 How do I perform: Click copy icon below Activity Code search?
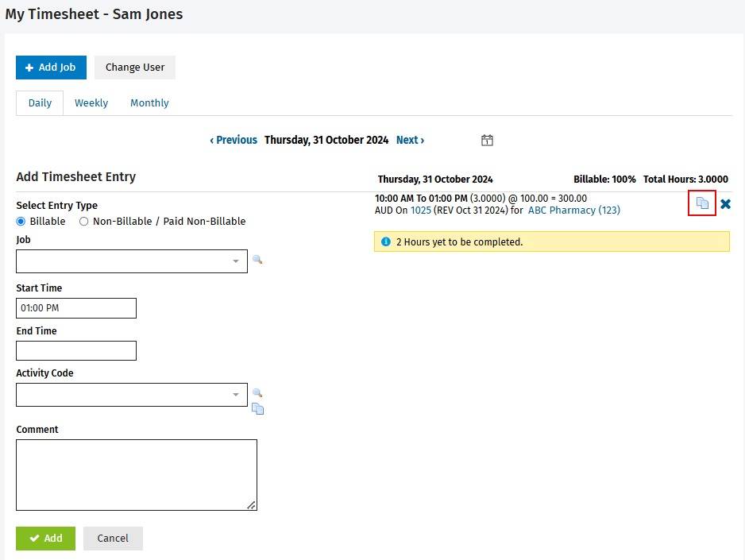257,408
